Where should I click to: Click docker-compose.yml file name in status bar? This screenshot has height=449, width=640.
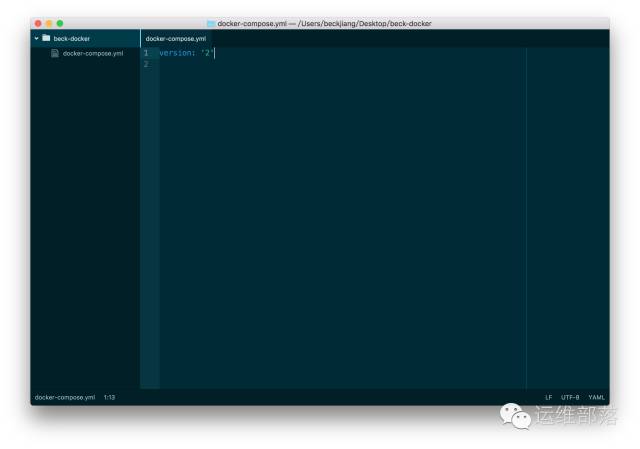pyautogui.click(x=65, y=397)
